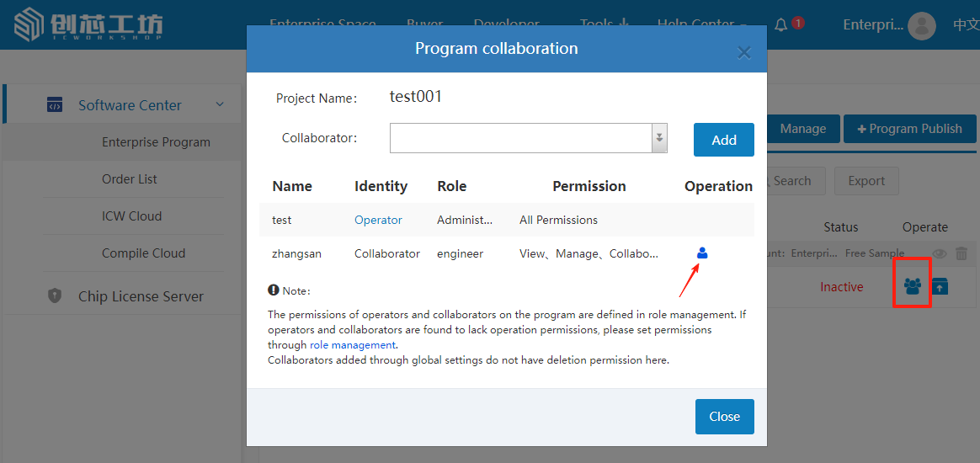Click the Software Center code icon

tap(55, 105)
